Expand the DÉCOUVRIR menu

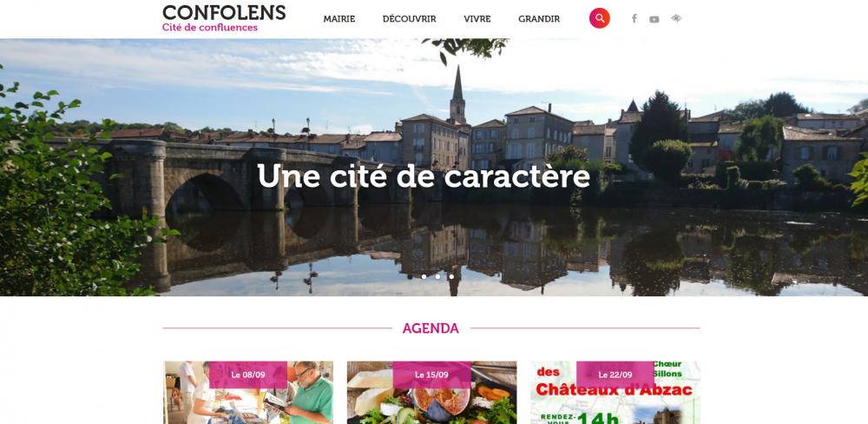(409, 19)
